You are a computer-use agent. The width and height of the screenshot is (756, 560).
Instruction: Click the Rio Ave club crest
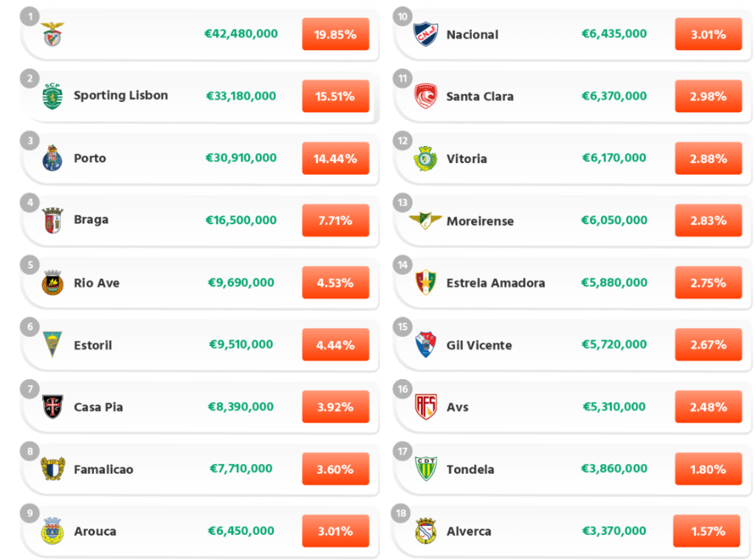(x=52, y=283)
